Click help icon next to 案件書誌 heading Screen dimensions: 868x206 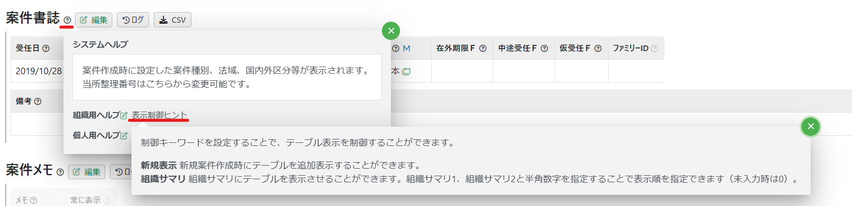click(x=68, y=20)
